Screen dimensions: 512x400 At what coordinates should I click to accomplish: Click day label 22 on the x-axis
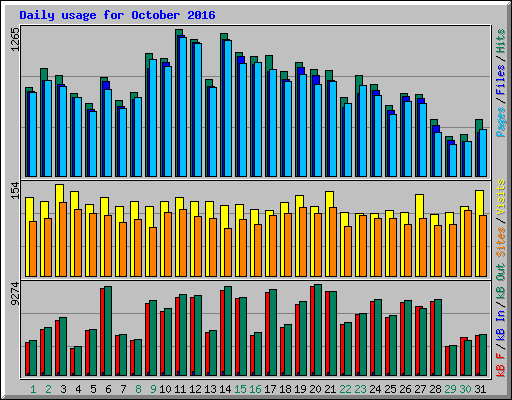coord(345,389)
